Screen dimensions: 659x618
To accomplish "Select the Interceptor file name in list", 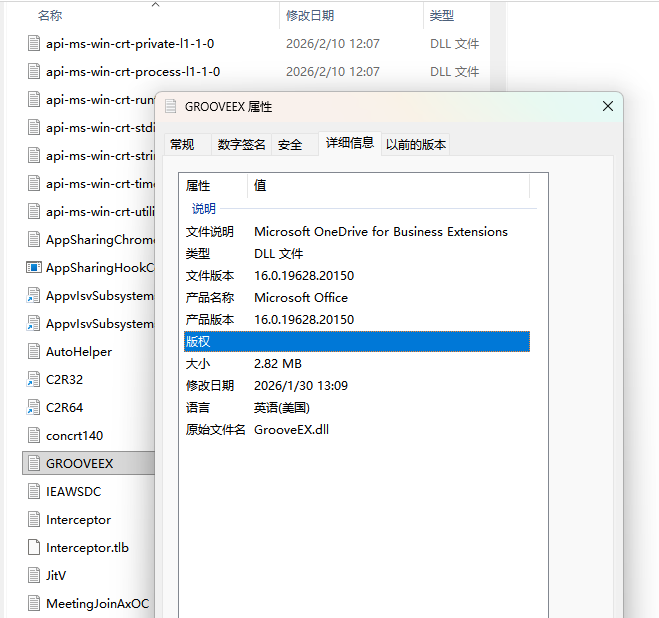I will point(78,520).
